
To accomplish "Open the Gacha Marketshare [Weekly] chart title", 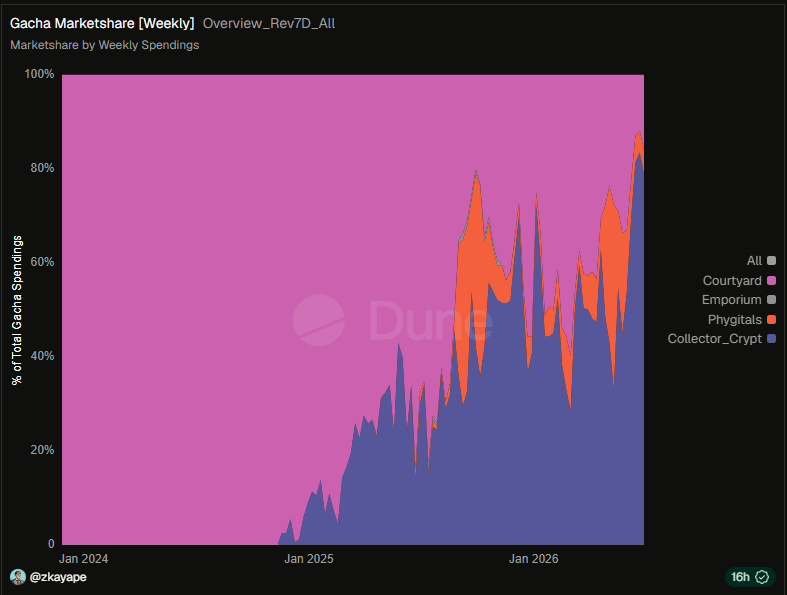I will (x=102, y=24).
